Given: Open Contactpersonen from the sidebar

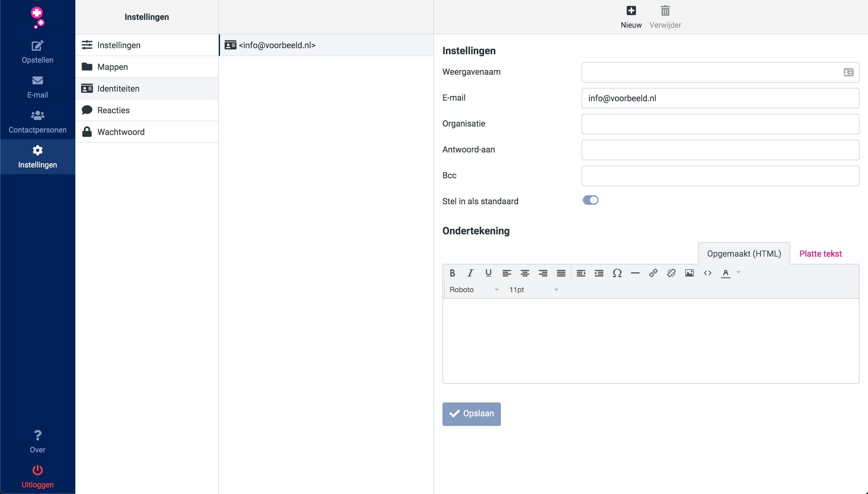Looking at the screenshot, I should [37, 121].
